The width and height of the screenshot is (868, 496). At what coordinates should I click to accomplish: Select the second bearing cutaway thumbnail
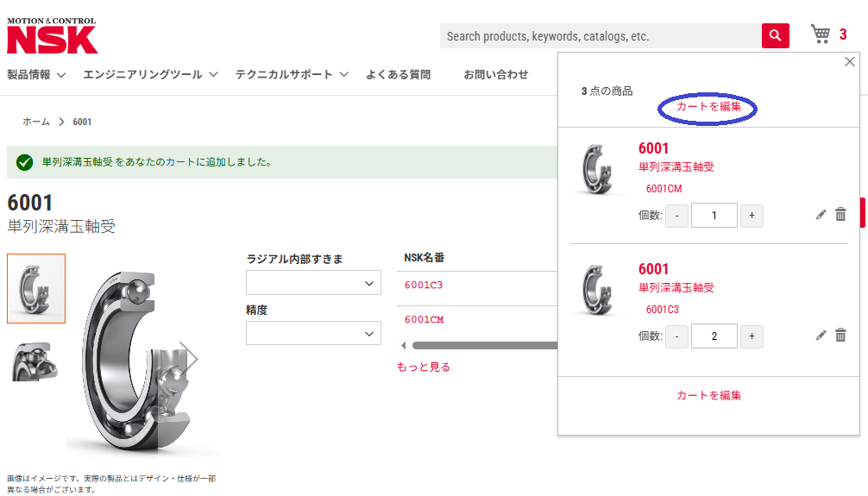(x=35, y=360)
